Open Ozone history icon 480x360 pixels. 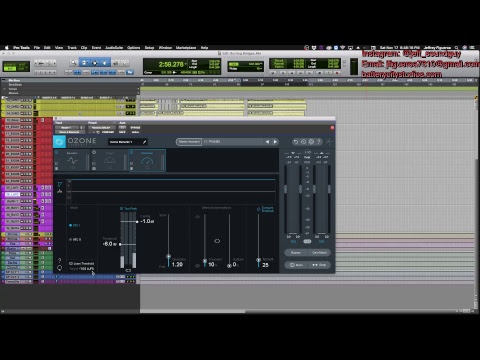[x=303, y=142]
